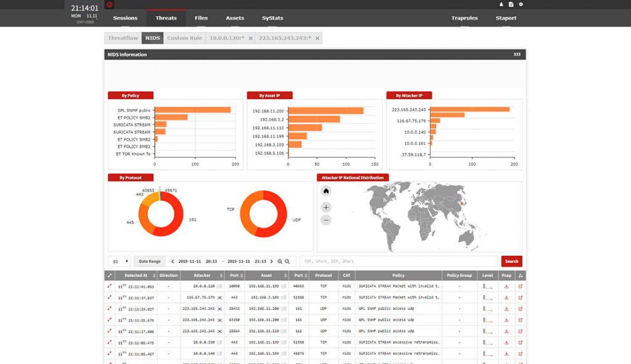The image size is (631, 364).
Task: Open first row's external link icon
Action: (520, 286)
